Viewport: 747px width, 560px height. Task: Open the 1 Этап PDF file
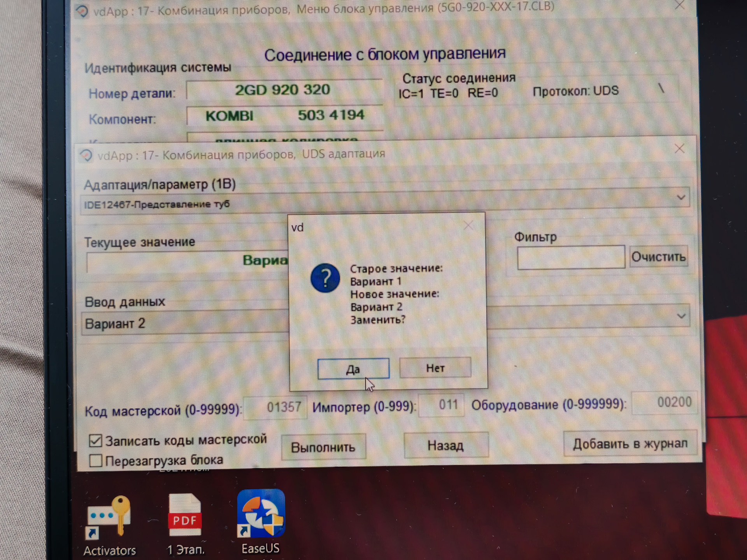click(185, 523)
